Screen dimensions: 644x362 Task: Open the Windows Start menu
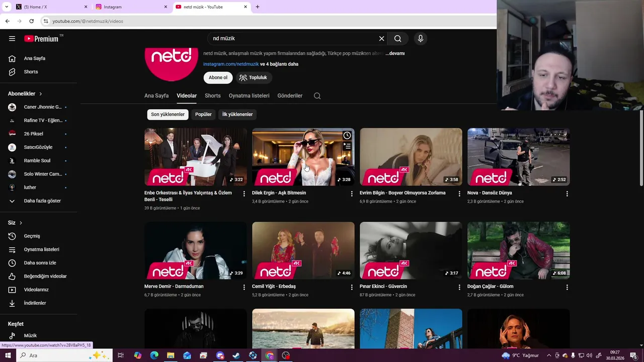(8, 355)
